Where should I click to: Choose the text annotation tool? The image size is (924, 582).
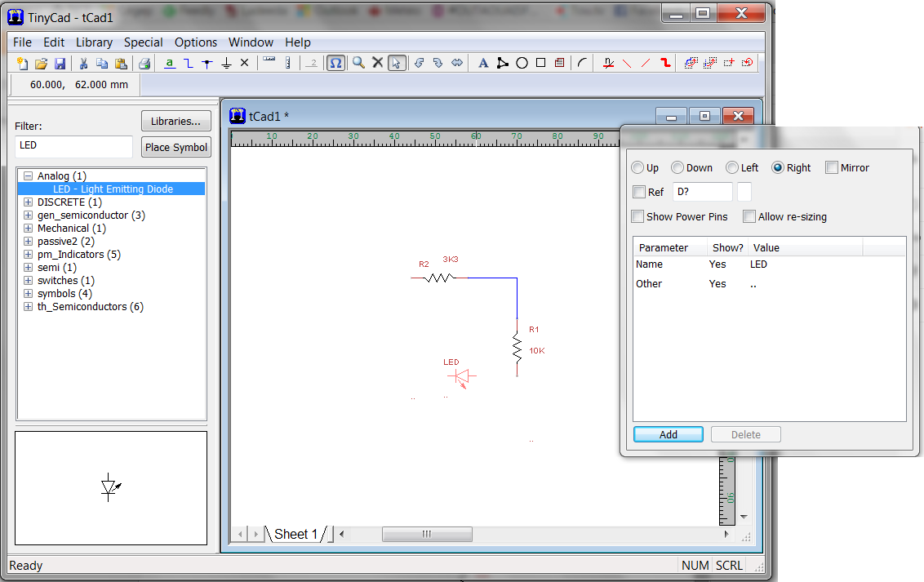point(483,63)
